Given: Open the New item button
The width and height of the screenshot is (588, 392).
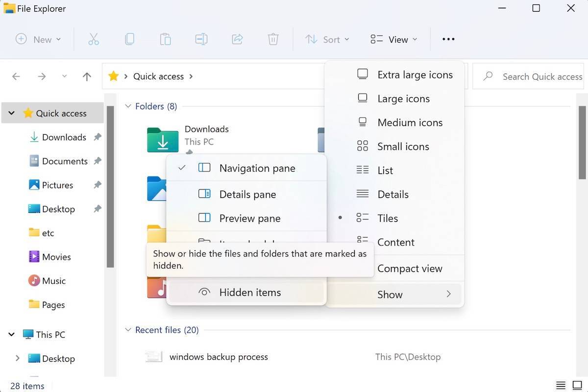Looking at the screenshot, I should click(38, 39).
